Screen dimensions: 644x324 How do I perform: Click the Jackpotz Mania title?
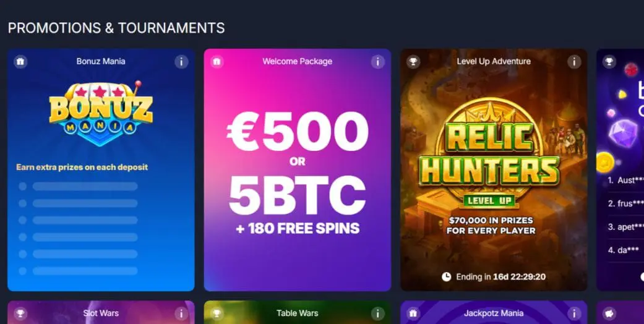tap(494, 313)
